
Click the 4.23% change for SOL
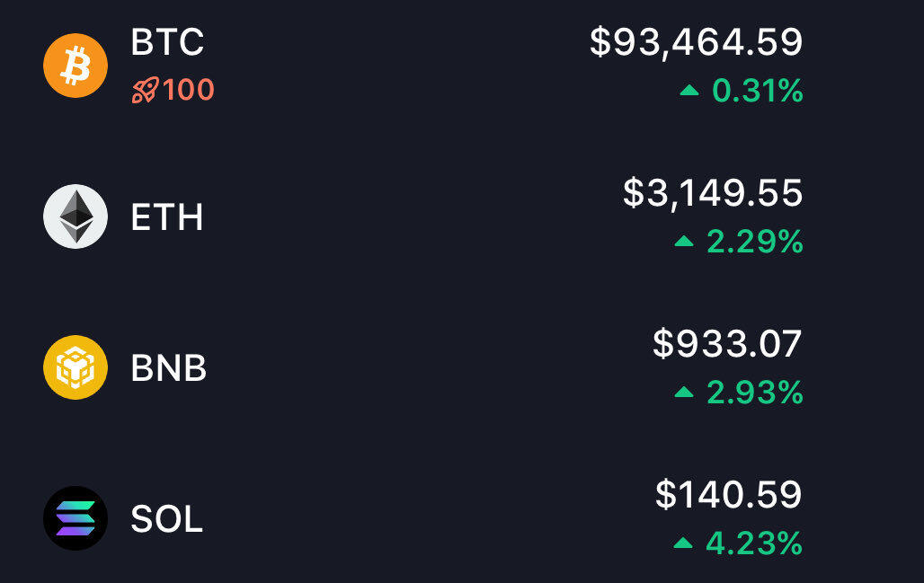pyautogui.click(x=754, y=543)
